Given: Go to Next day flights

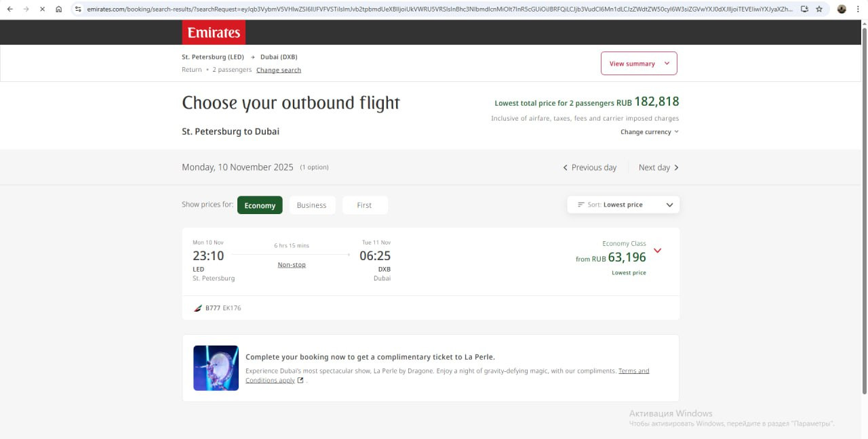Looking at the screenshot, I should 658,167.
